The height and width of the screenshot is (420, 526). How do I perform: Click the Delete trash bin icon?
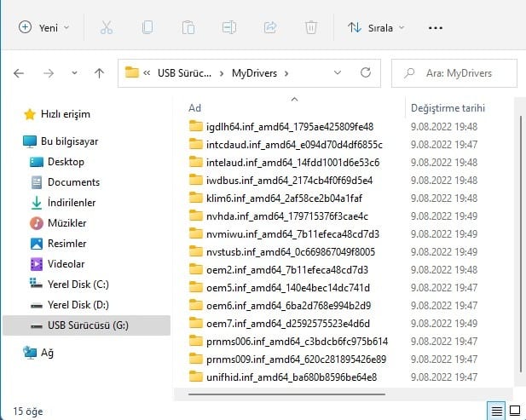pos(311,27)
